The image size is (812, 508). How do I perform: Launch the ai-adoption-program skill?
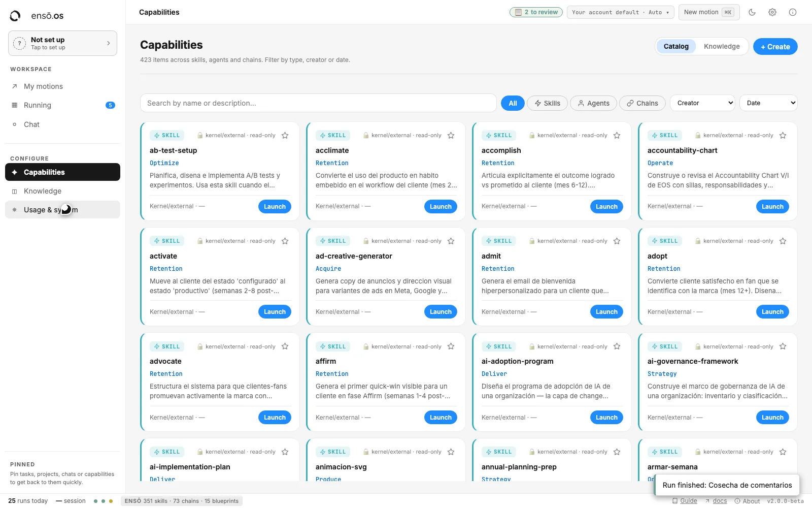[606, 418]
